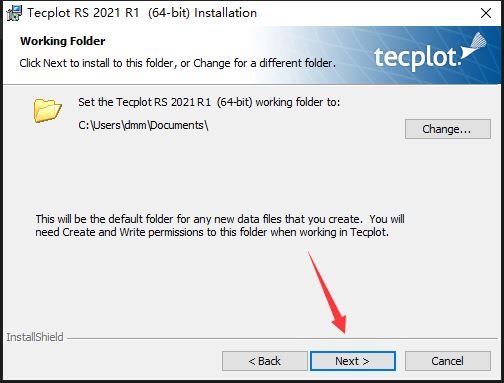Click the "This will be the default folder" text
This screenshot has width=504, height=383.
tap(220, 219)
